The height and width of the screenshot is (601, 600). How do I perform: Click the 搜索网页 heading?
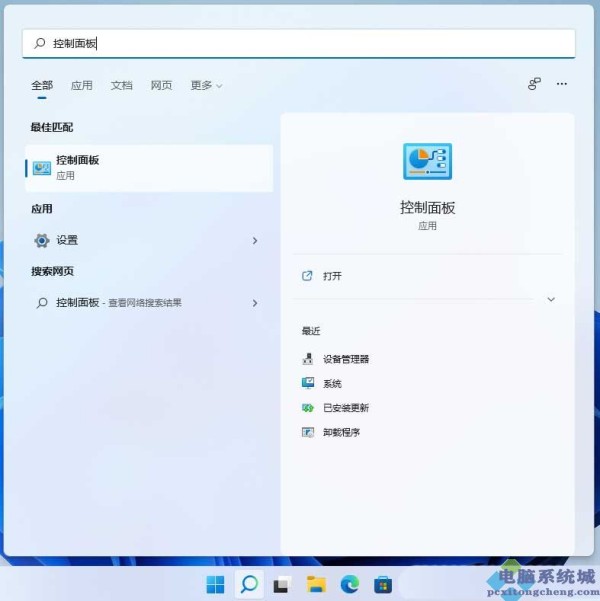[52, 271]
